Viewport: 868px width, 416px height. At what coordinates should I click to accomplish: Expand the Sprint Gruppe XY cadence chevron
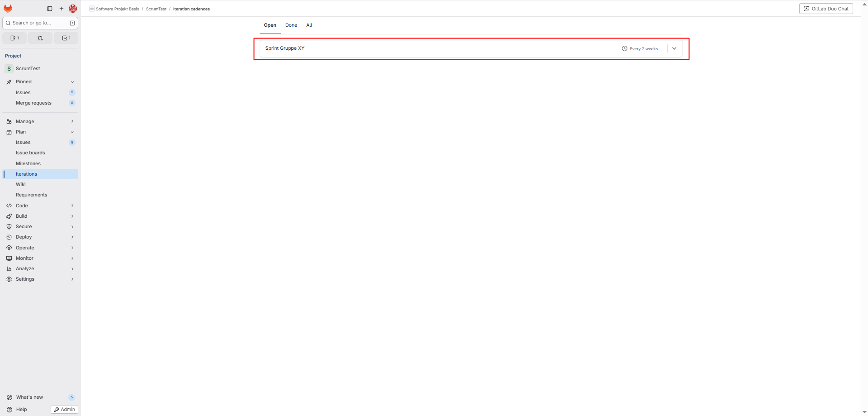point(674,48)
